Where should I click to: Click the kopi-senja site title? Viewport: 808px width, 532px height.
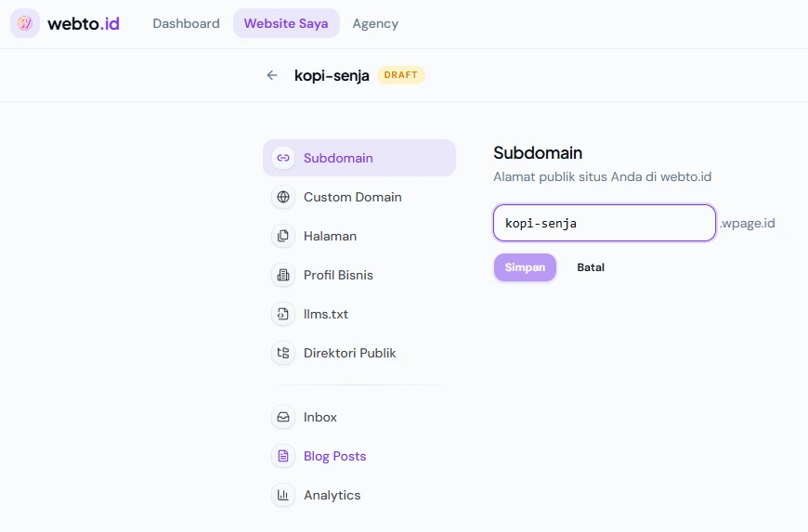332,76
